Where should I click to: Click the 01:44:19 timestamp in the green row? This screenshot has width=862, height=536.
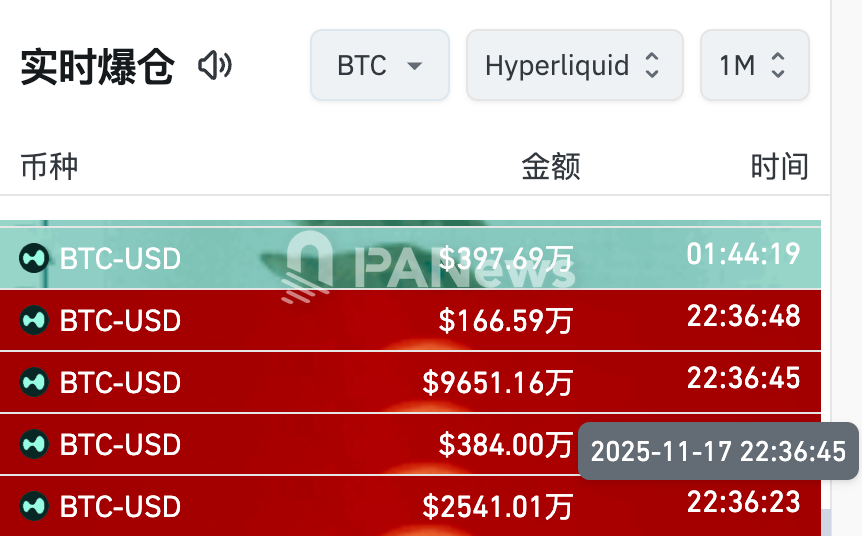pyautogui.click(x=743, y=254)
